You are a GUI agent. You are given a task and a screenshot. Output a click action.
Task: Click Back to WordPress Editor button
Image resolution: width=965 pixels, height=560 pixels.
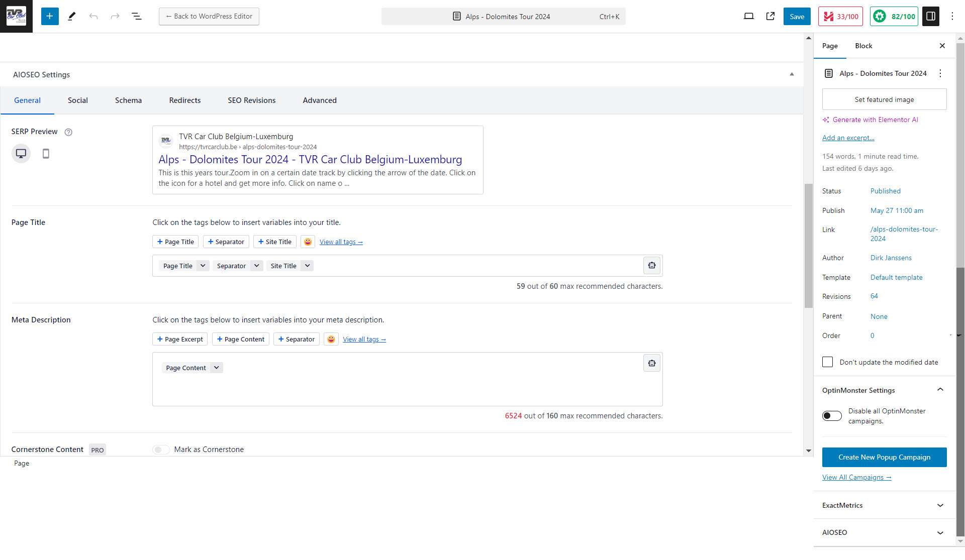[x=209, y=17]
